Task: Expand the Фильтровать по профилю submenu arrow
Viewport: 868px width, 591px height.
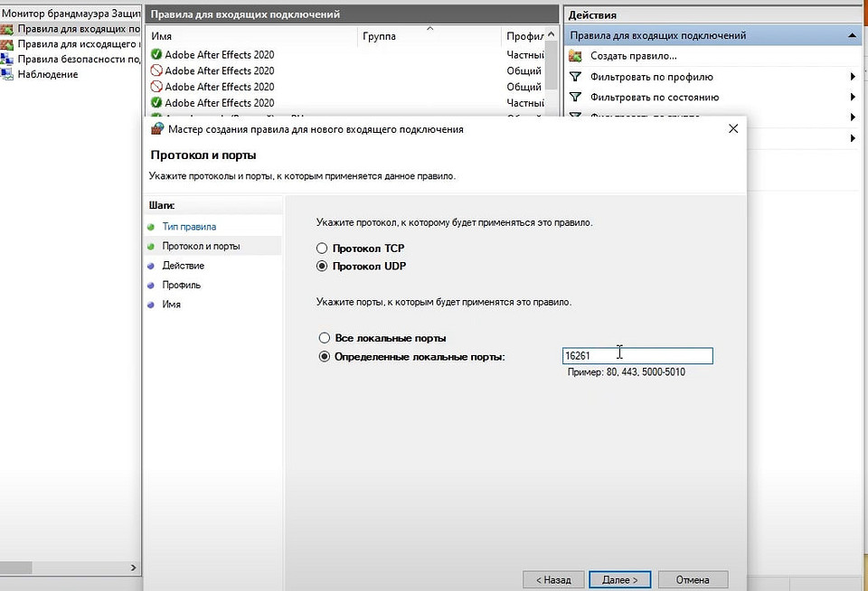Action: [x=853, y=77]
